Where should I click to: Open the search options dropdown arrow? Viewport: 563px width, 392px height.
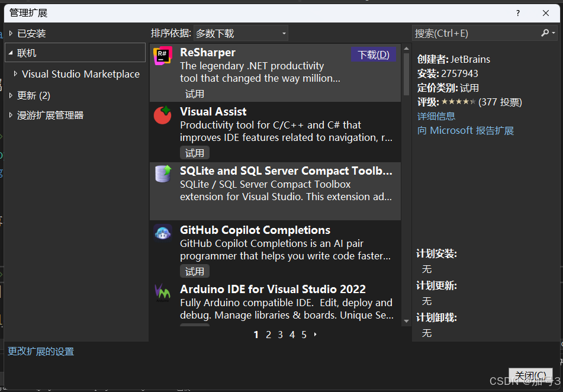coord(554,33)
